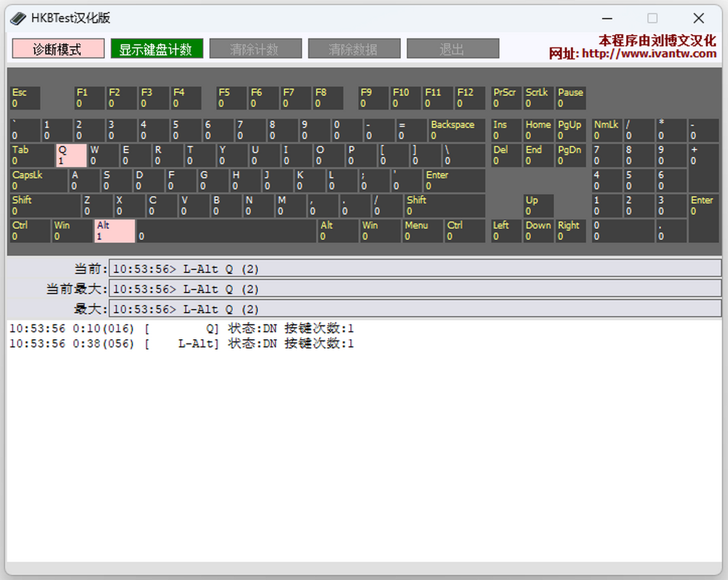Screen dimensions: 728x580
Task: Click the 当前 status text field
Action: [414, 269]
